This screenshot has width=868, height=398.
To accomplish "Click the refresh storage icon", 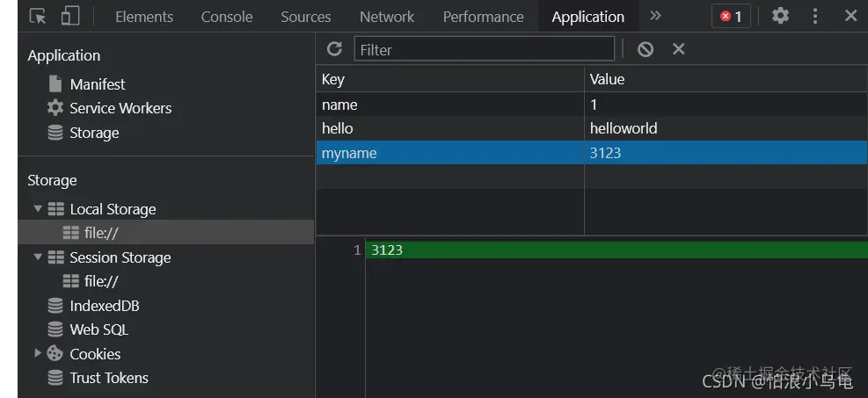I will point(334,49).
